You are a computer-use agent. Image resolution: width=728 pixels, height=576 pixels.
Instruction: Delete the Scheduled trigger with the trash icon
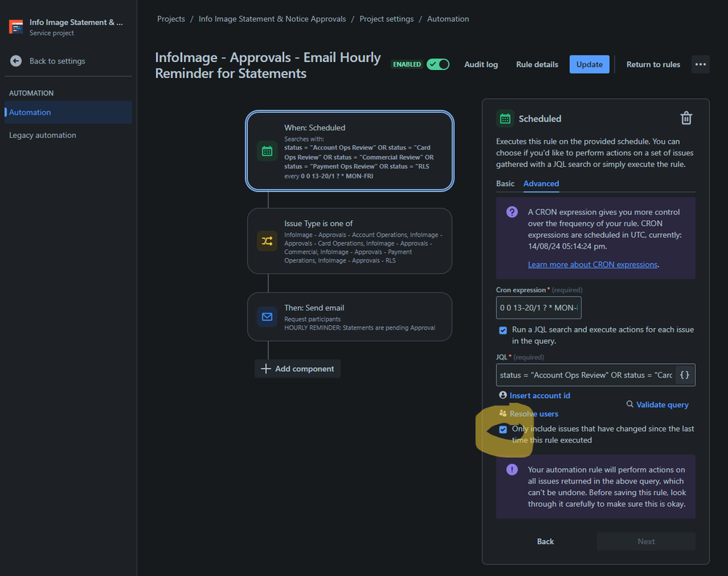686,118
